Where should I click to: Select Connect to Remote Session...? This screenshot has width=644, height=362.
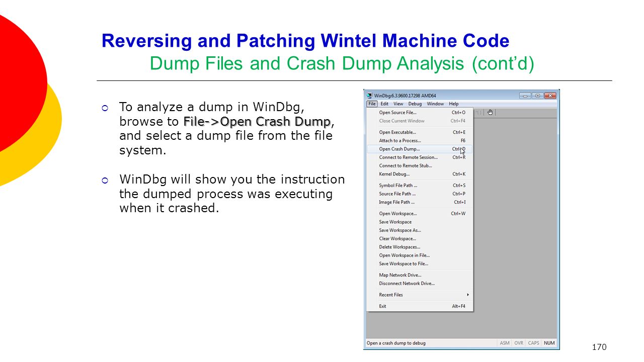(x=420, y=157)
